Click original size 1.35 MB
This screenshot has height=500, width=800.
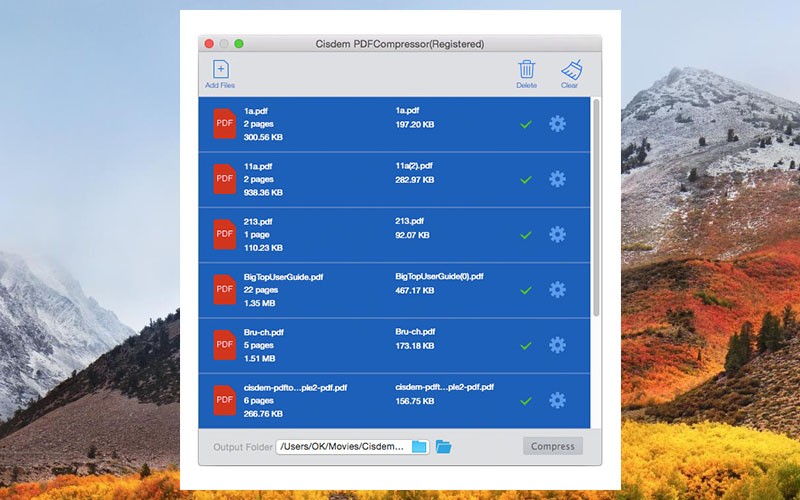(259, 304)
